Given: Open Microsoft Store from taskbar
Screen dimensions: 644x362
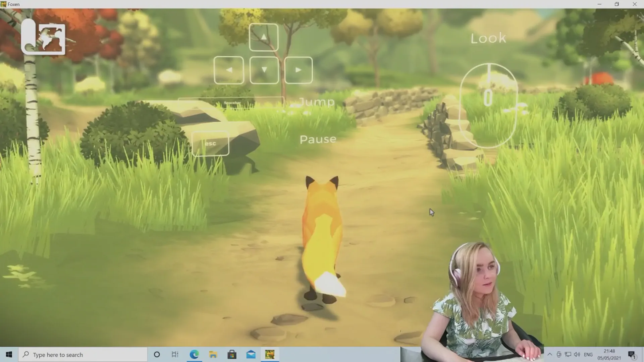Looking at the screenshot, I should (232, 355).
